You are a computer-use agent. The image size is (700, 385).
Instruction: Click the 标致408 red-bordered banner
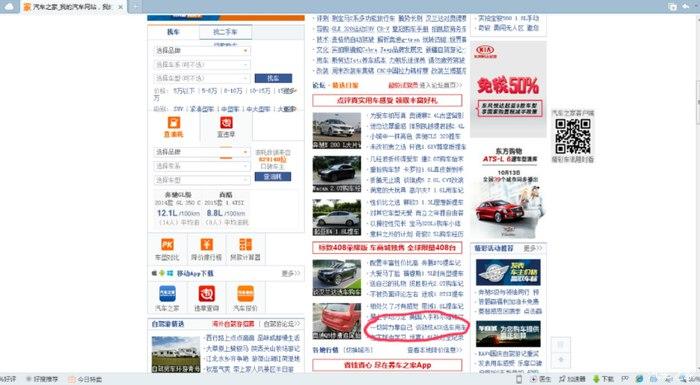point(387,247)
